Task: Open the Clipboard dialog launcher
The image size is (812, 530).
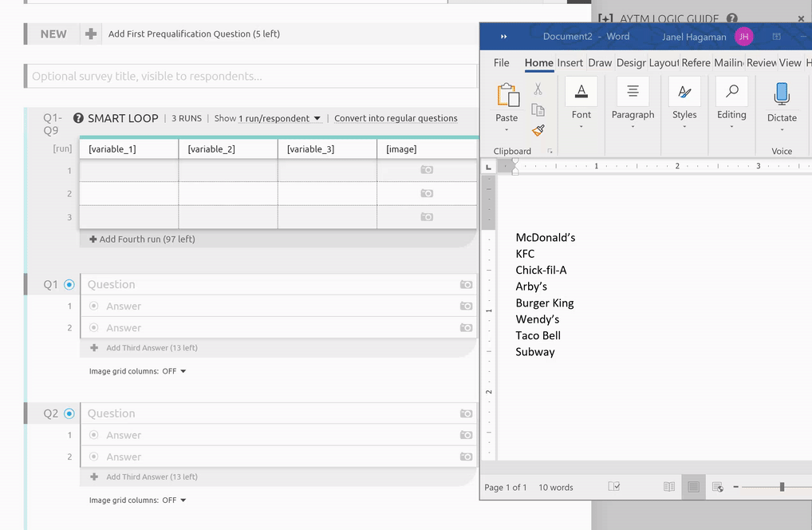Action: pos(550,152)
